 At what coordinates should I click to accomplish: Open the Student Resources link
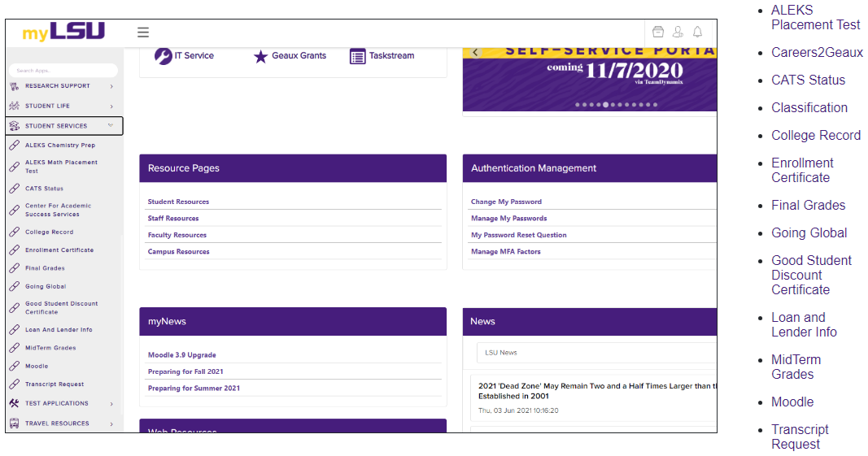pyautogui.click(x=178, y=202)
